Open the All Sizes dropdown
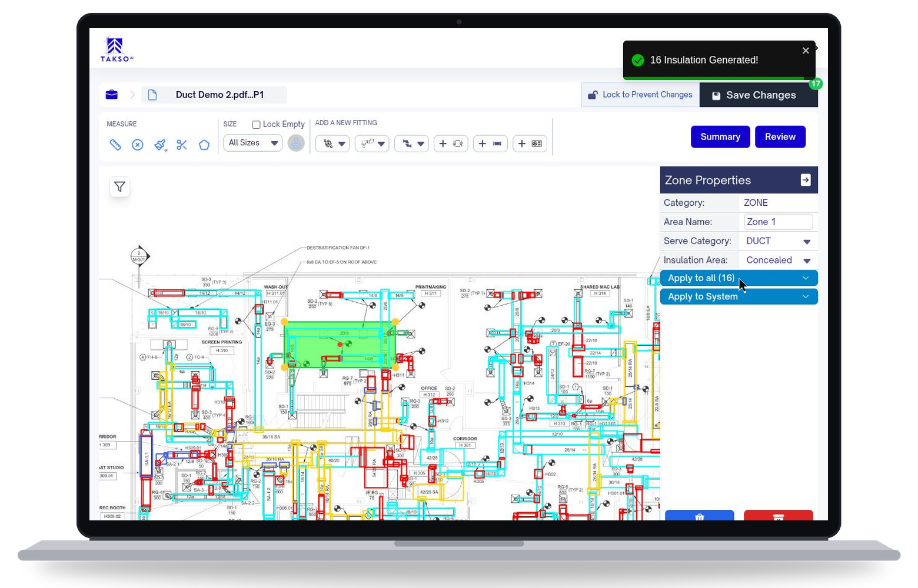The height and width of the screenshot is (588, 918). pyautogui.click(x=252, y=143)
